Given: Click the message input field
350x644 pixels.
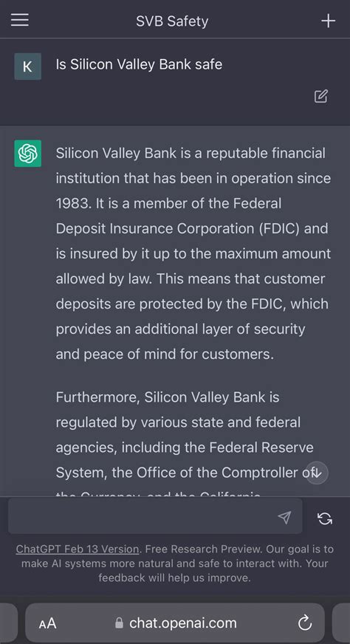Looking at the screenshot, I should click(x=155, y=516).
